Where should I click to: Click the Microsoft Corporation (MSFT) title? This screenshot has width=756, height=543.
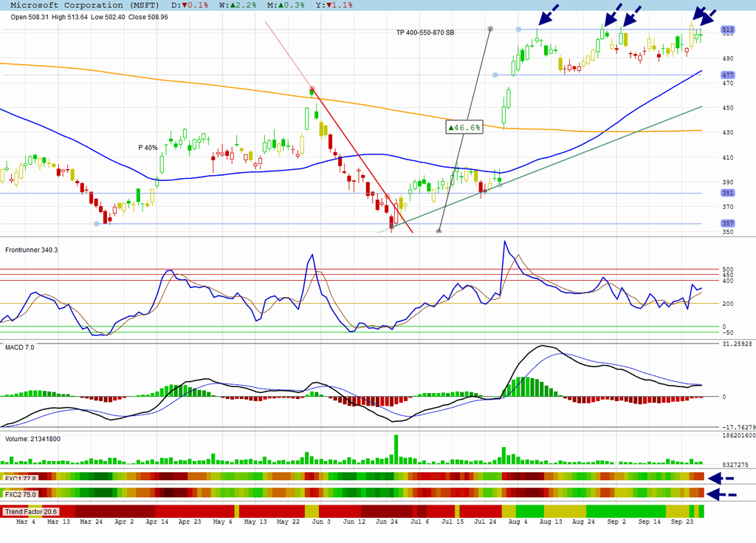[x=84, y=5]
